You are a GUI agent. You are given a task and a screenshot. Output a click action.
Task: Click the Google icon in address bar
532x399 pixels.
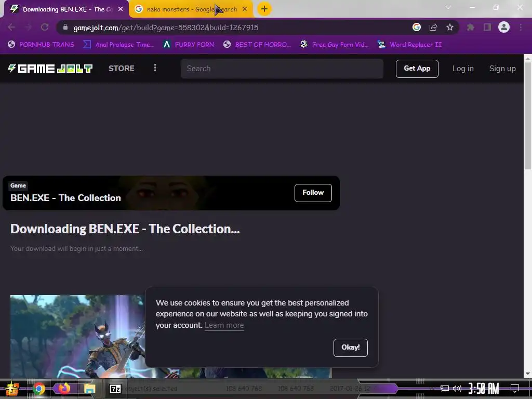[x=417, y=27]
